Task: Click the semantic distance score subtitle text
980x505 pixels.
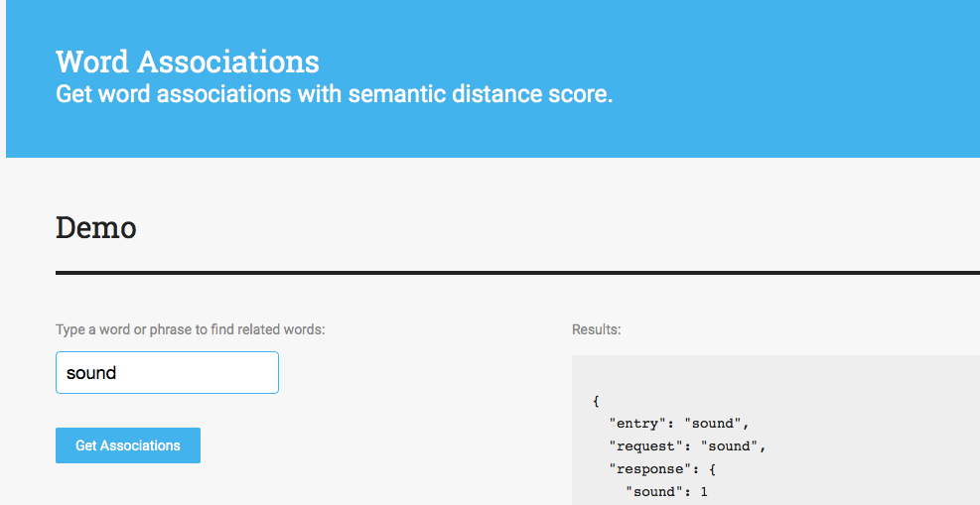Action: point(334,95)
